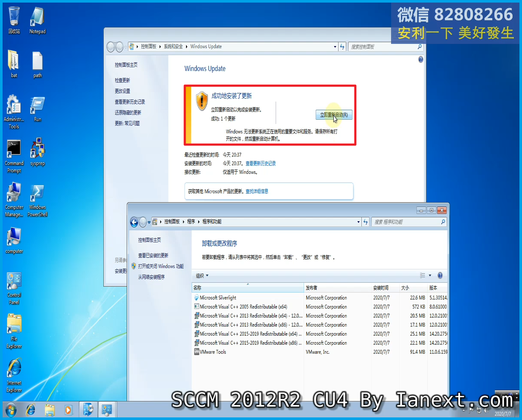This screenshot has height=420, width=522.
Task: Sort programs by the 发布者 column header
Action: [x=338, y=287]
